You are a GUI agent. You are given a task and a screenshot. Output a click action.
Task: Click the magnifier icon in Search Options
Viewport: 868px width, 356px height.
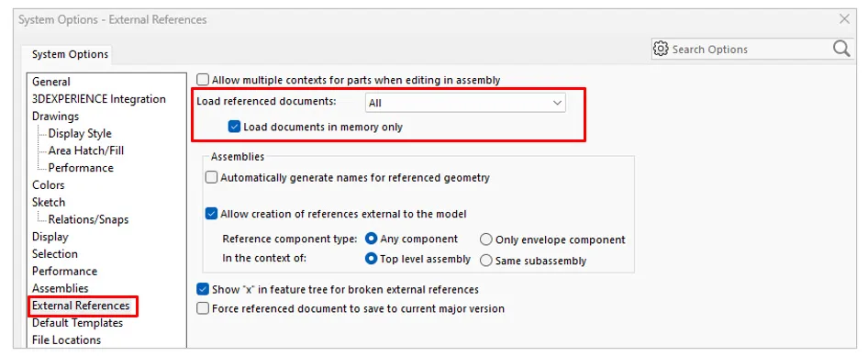pyautogui.click(x=840, y=49)
